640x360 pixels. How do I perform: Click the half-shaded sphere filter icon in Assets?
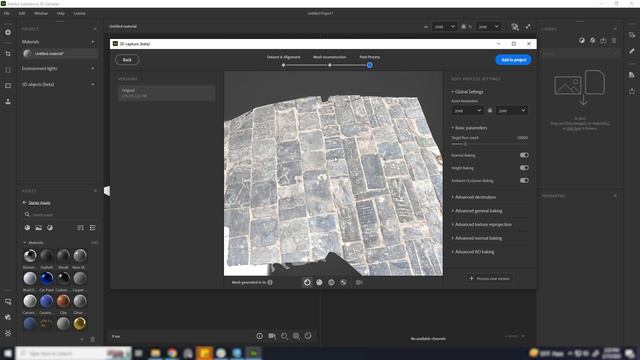coord(50,228)
